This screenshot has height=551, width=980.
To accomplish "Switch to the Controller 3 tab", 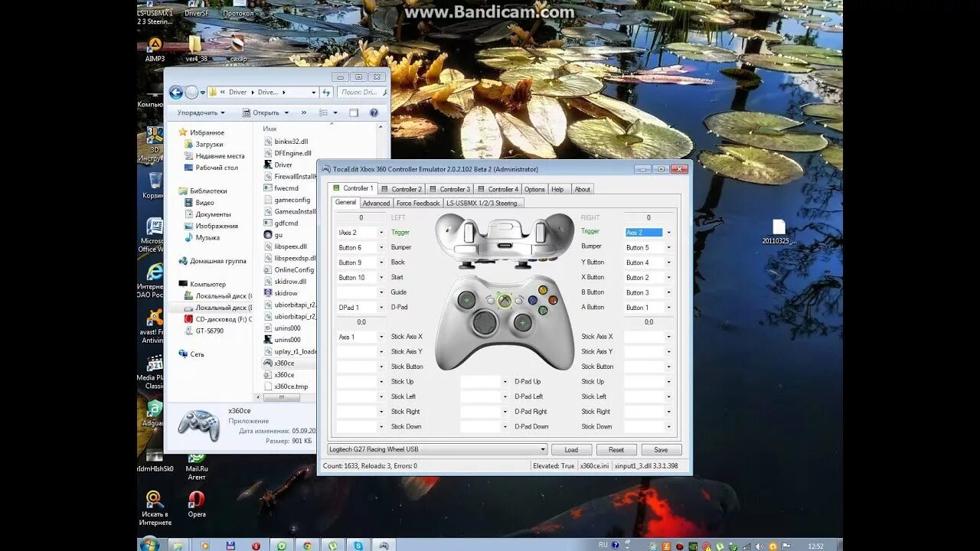I will tap(449, 189).
